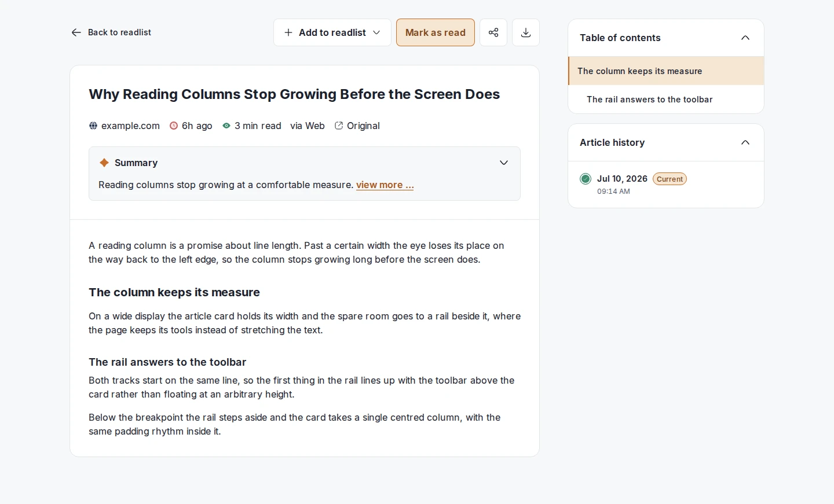Open the Add to readlist dropdown arrow

pos(376,32)
